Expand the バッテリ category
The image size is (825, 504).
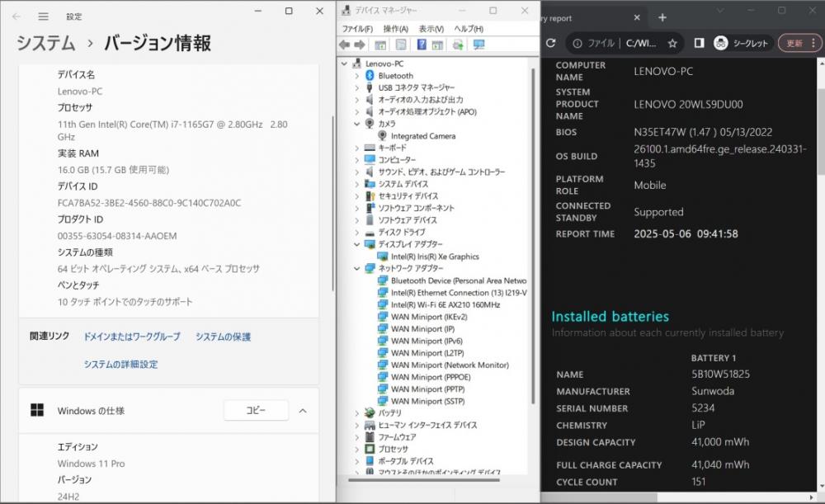[x=357, y=413]
